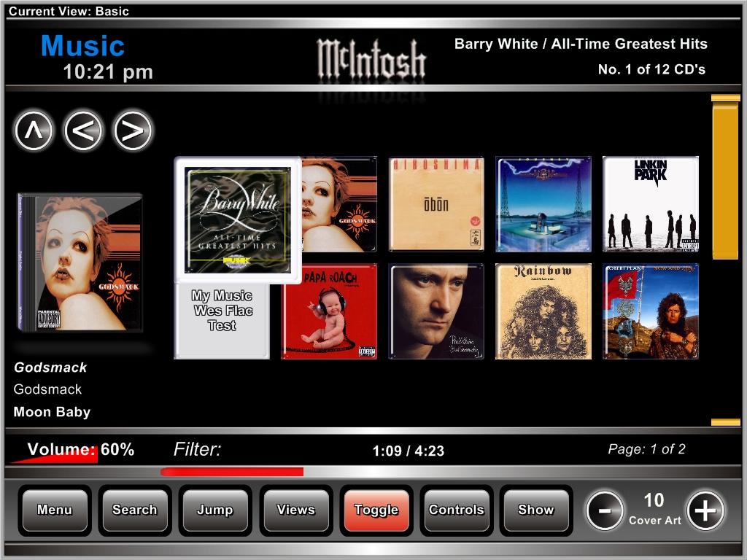Viewport: 747px width, 560px height.
Task: Decrease cover art count with minus icon
Action: click(x=605, y=511)
